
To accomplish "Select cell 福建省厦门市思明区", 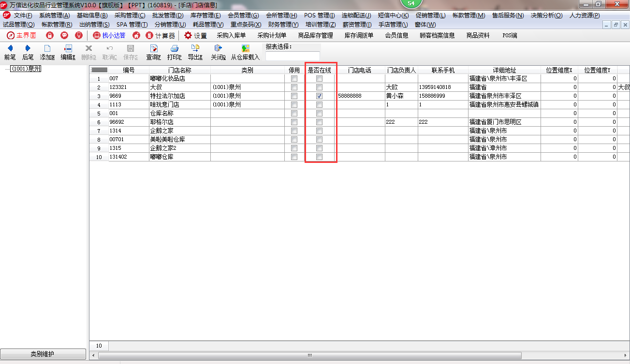I will (504, 122).
